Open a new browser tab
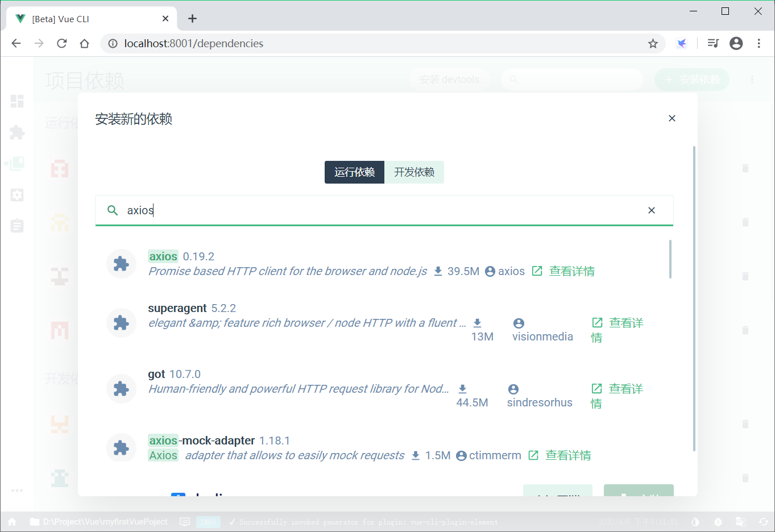 click(192, 19)
